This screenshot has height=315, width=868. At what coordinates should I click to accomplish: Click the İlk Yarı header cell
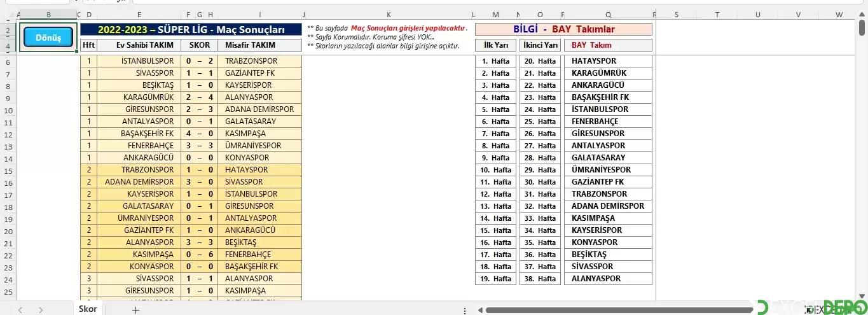pos(496,45)
